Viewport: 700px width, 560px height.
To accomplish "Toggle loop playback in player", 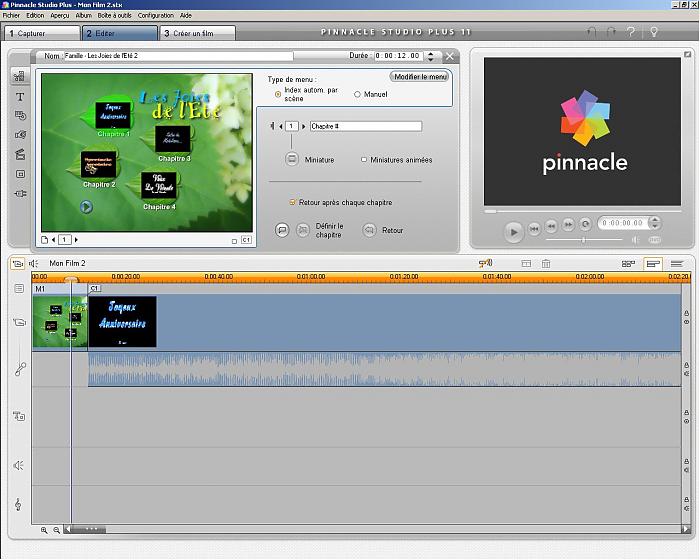I will pos(585,224).
